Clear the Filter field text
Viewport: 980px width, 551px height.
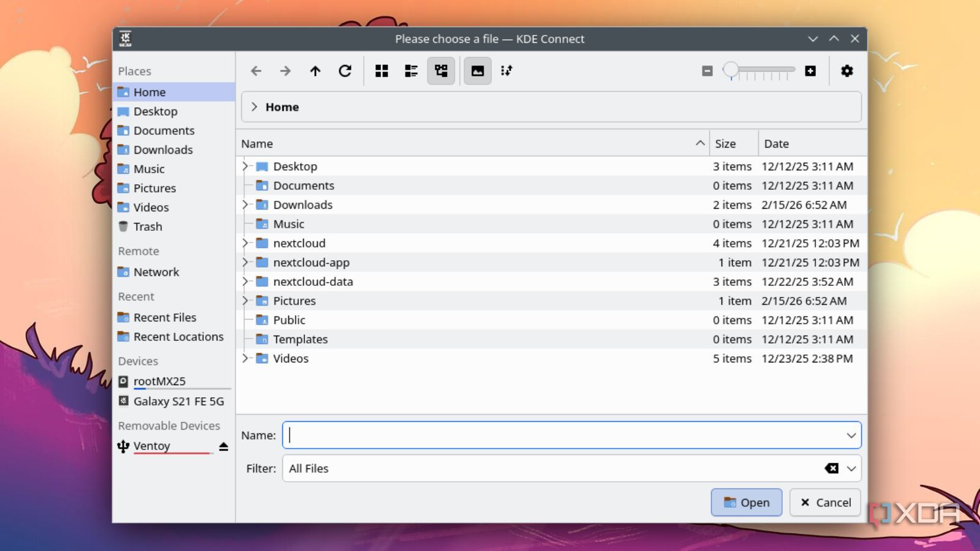[832, 468]
